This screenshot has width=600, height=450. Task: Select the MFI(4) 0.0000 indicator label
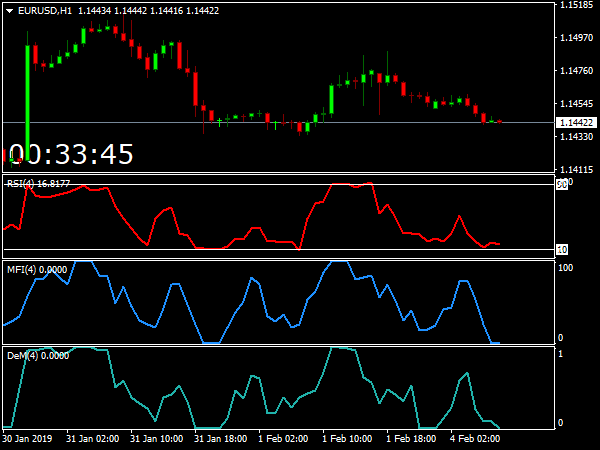37,270
